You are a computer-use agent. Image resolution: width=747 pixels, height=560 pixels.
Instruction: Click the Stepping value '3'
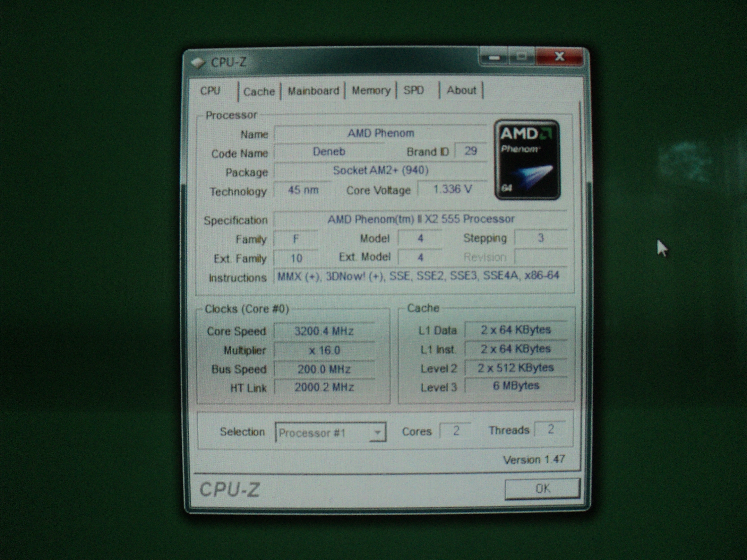[541, 238]
